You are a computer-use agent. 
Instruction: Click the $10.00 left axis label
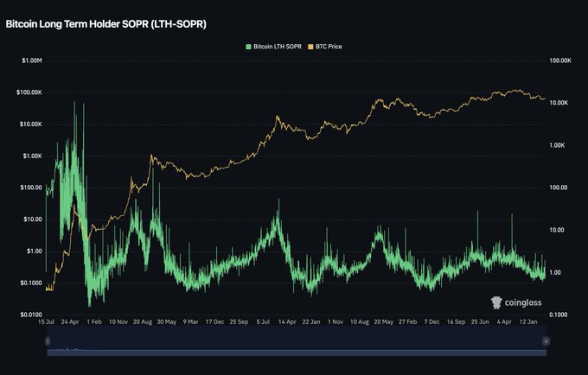pyautogui.click(x=33, y=219)
